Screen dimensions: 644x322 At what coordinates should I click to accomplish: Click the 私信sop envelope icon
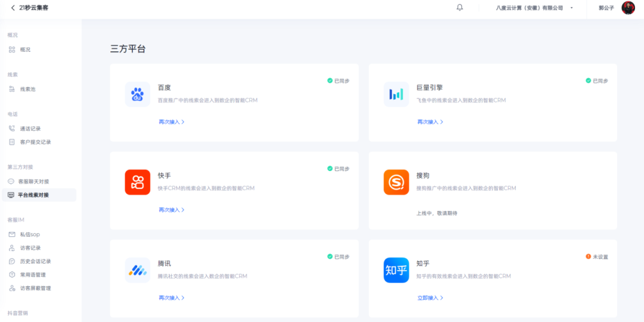click(x=12, y=234)
